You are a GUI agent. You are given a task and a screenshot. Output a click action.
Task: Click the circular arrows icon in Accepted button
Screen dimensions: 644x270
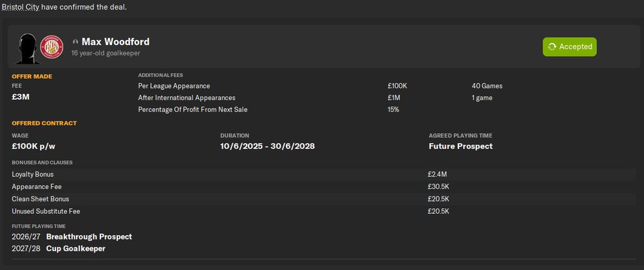[x=551, y=47]
